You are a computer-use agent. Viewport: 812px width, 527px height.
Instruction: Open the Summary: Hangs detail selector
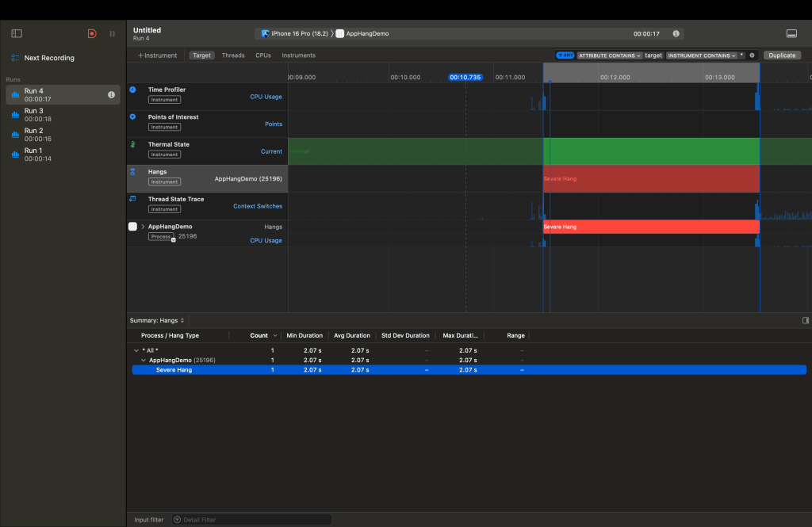(157, 320)
